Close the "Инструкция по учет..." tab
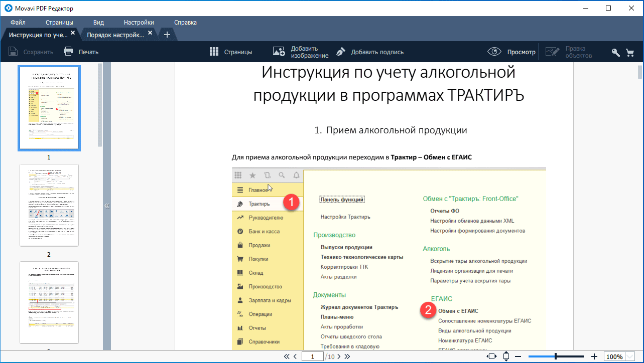 coord(73,33)
